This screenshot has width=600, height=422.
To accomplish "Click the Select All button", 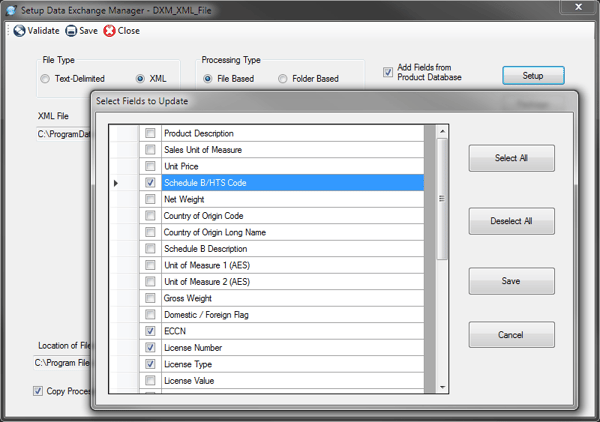I will (x=511, y=158).
